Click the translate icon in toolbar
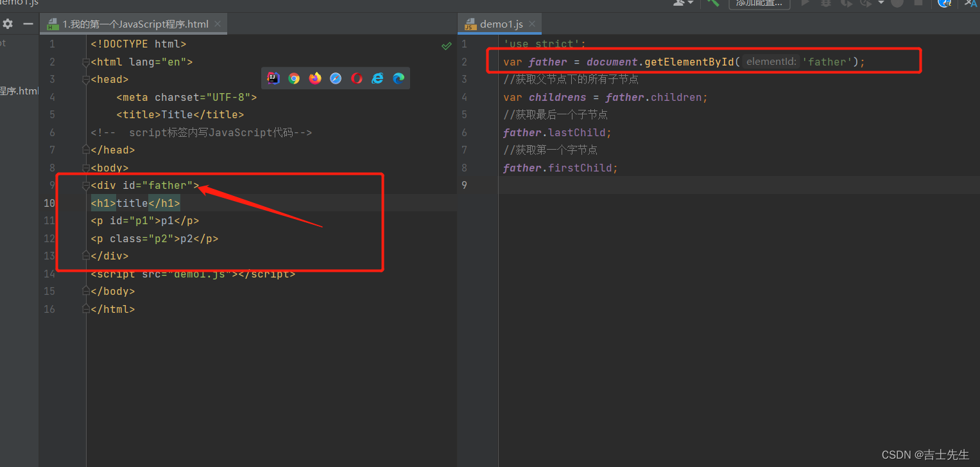Image resolution: width=980 pixels, height=467 pixels. (970, 3)
